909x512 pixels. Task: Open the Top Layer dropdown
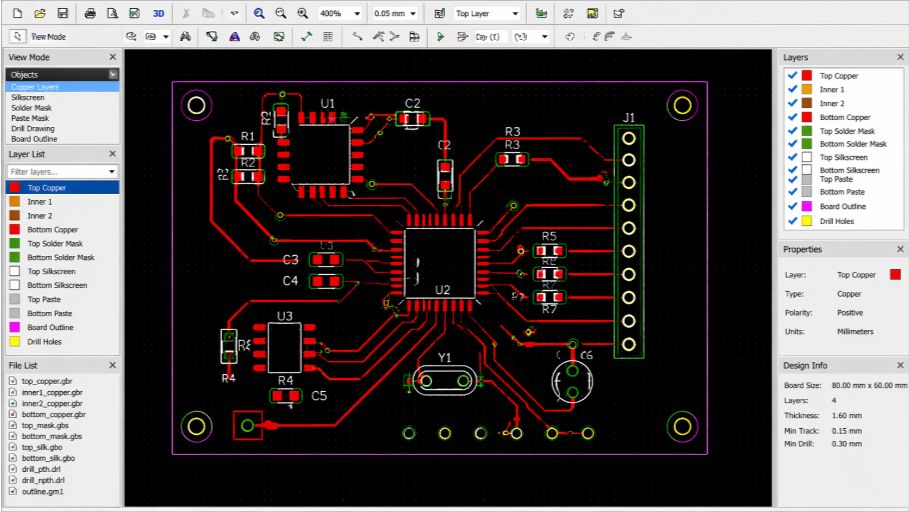(514, 14)
